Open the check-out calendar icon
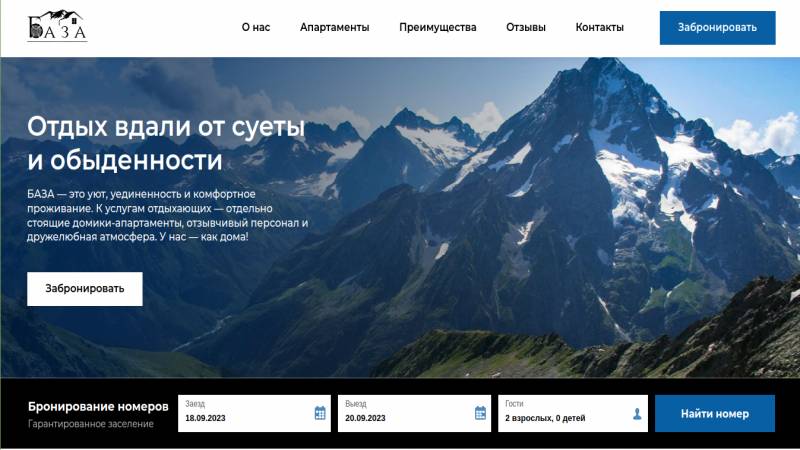 tap(480, 413)
